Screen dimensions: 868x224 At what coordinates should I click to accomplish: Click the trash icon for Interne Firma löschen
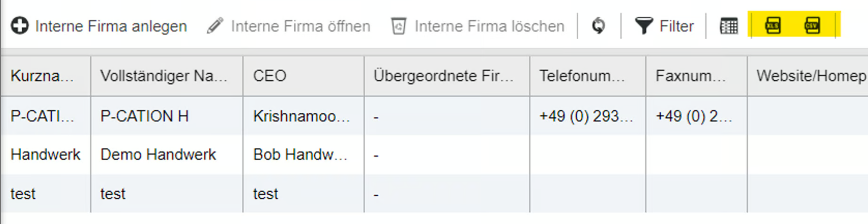(399, 26)
